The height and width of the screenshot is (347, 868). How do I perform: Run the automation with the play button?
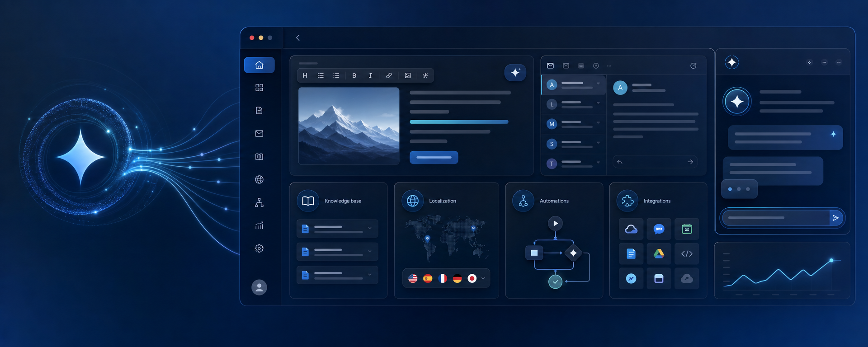(x=555, y=223)
